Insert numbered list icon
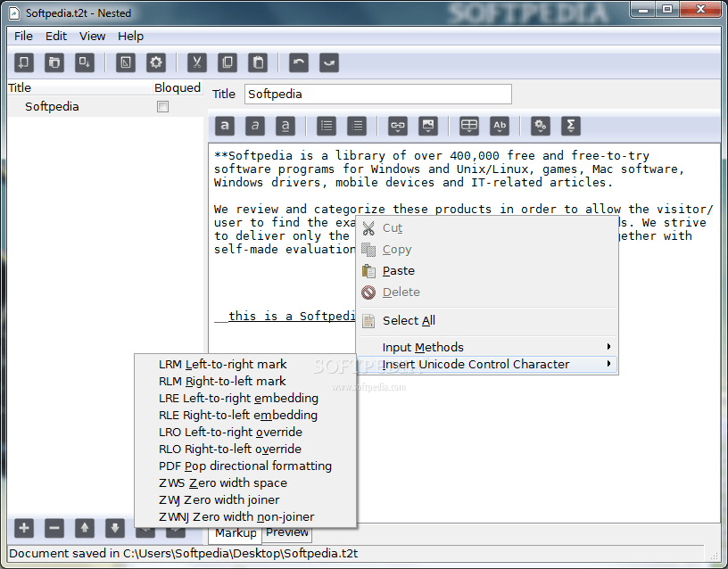The height and width of the screenshot is (569, 728). pyautogui.click(x=357, y=126)
